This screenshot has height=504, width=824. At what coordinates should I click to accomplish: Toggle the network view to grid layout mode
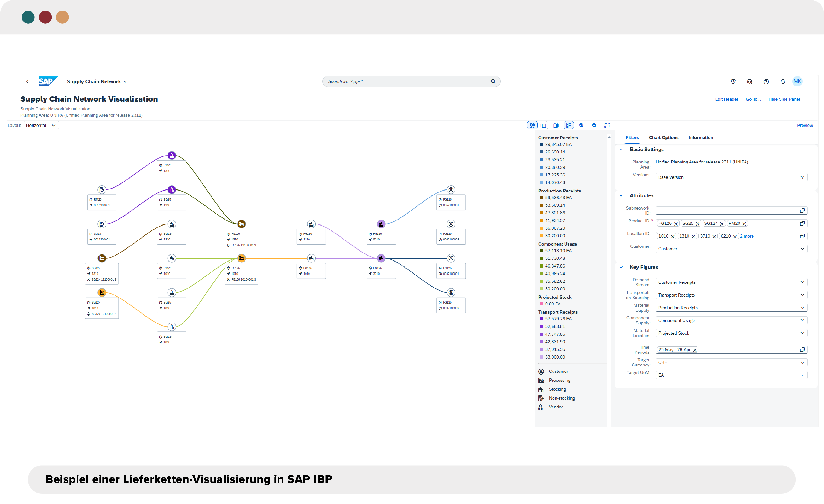(x=544, y=125)
